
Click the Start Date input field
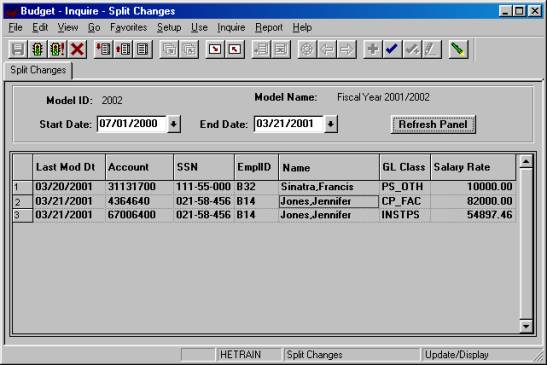pyautogui.click(x=132, y=124)
